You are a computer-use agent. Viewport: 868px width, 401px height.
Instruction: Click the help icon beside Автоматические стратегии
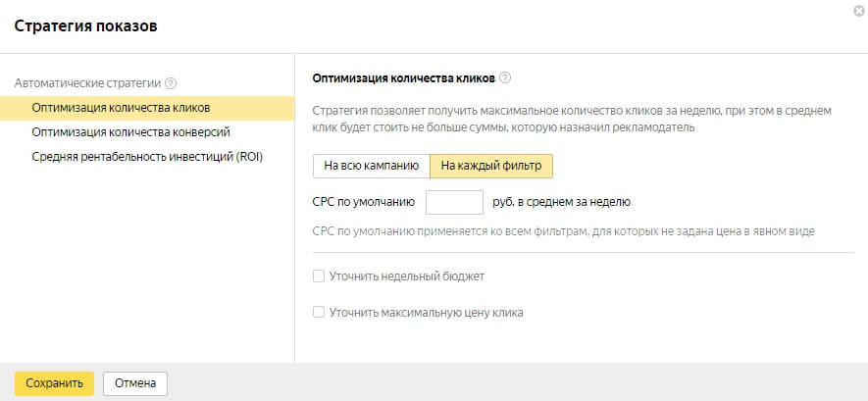(x=171, y=83)
